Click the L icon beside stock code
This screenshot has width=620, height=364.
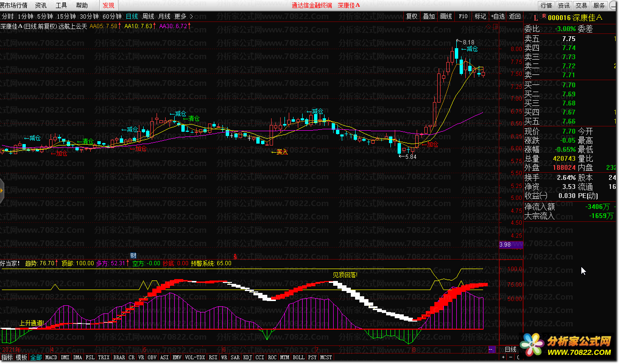tap(536, 18)
